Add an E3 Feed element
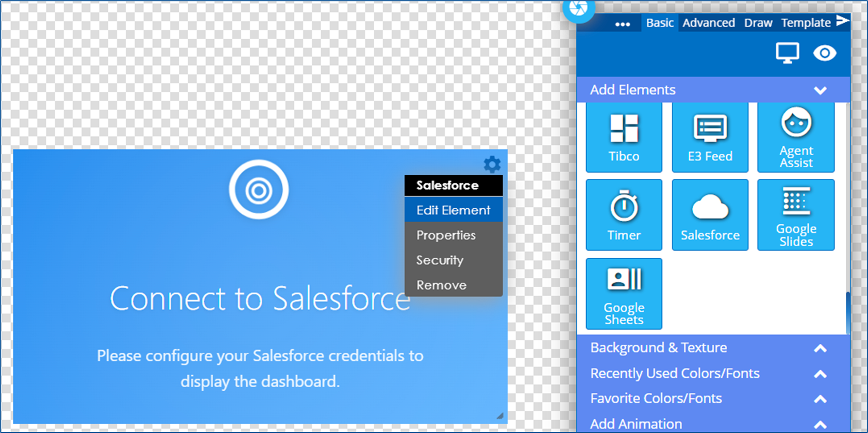The width and height of the screenshot is (868, 433). 710,137
